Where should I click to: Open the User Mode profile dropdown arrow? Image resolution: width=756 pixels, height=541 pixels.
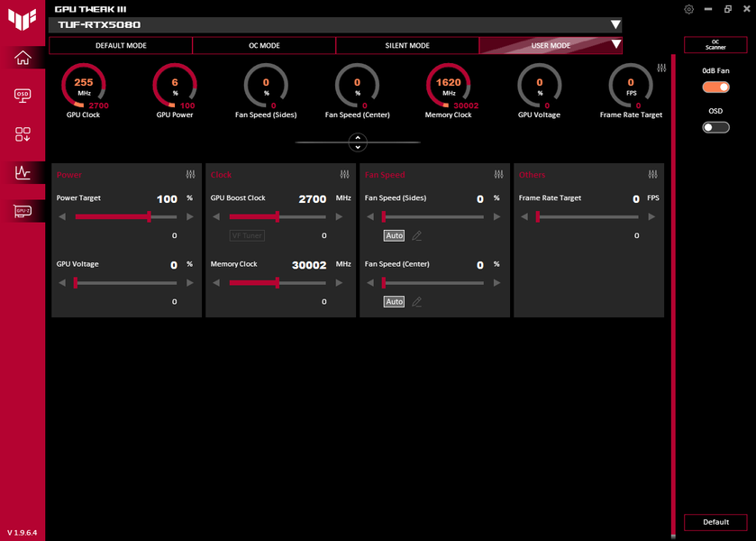coord(615,44)
